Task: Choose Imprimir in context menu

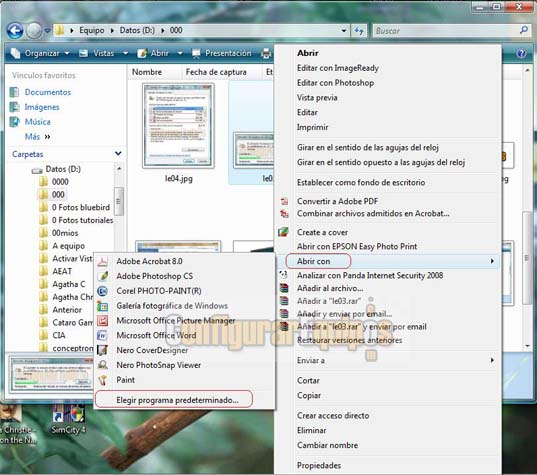Action: pos(312,127)
